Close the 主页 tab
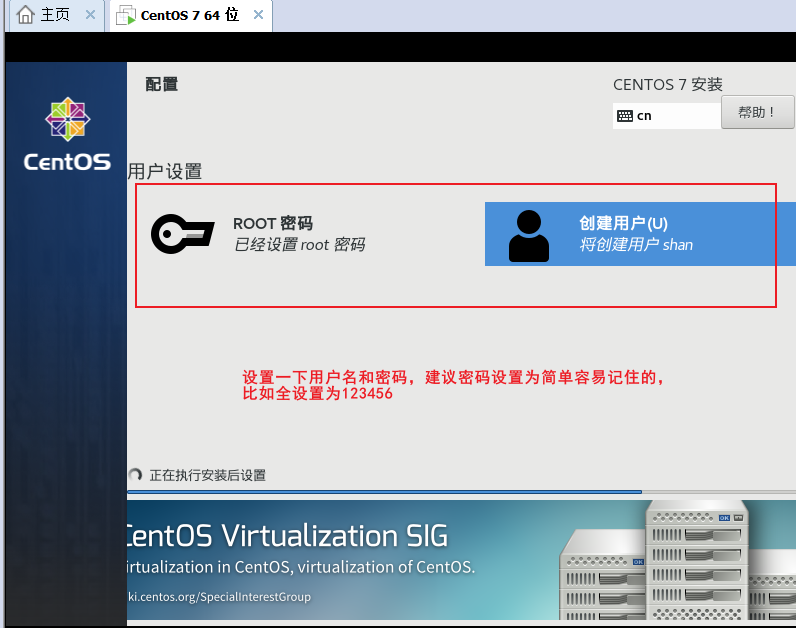The width and height of the screenshot is (796, 628). coord(90,15)
